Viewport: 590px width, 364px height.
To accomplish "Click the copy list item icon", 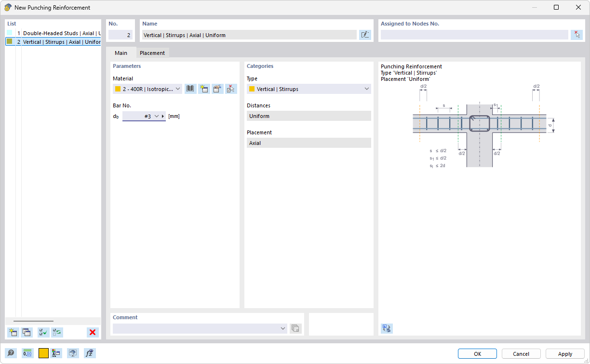I will [x=27, y=332].
